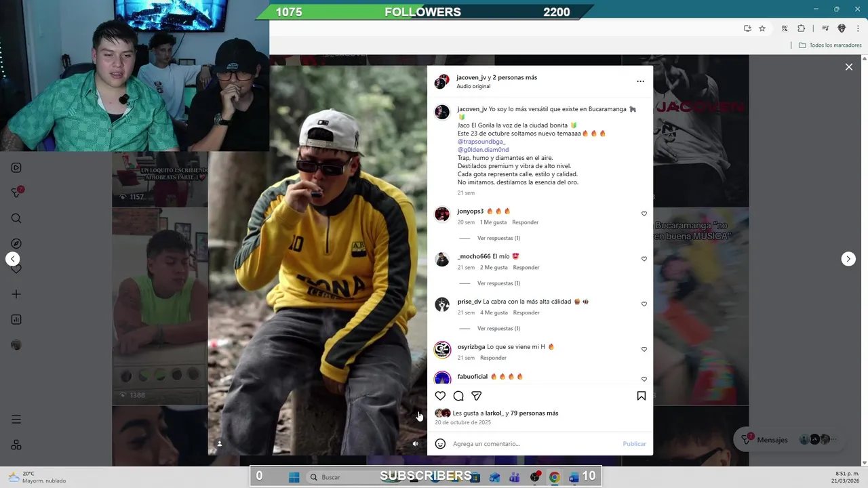Open the reel thumbnail with 1388 views
This screenshot has height=488, width=868.
[159, 308]
